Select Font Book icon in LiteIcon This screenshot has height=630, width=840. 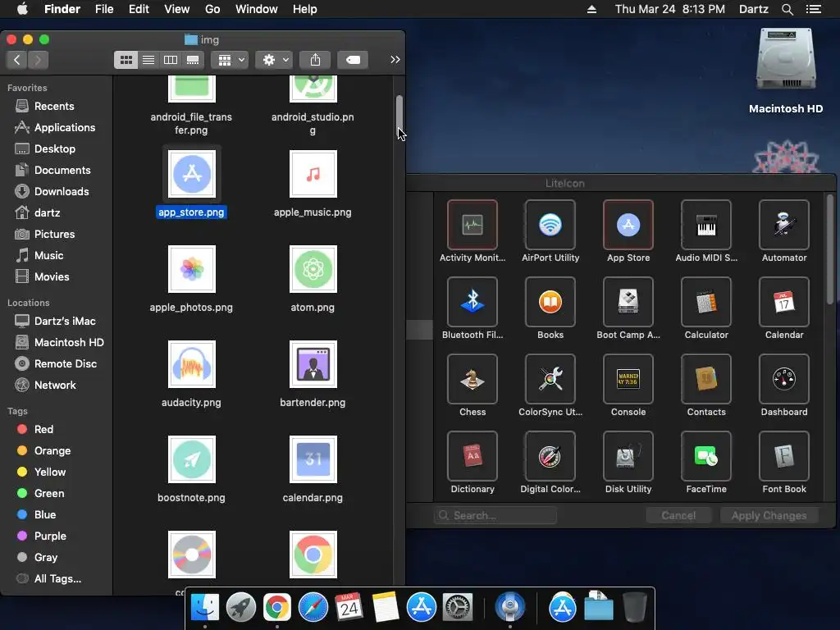click(783, 456)
